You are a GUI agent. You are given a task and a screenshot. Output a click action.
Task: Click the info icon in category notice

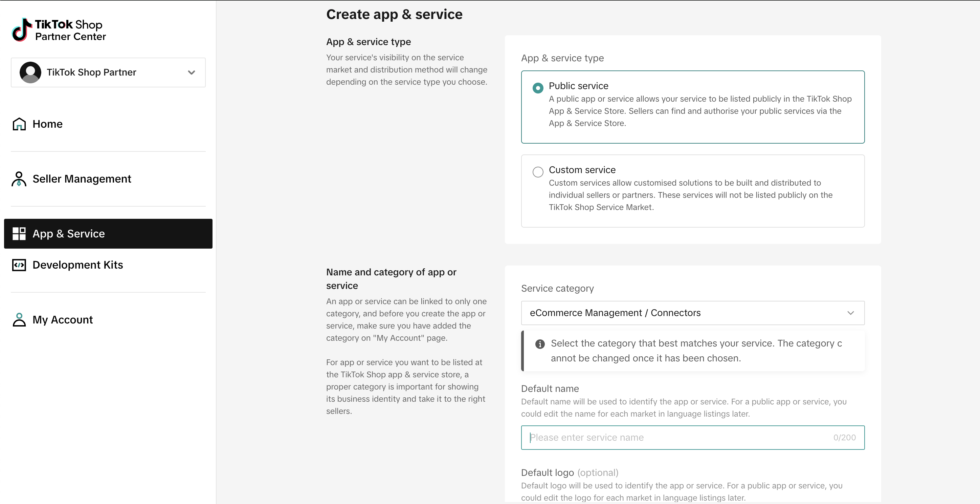(540, 344)
